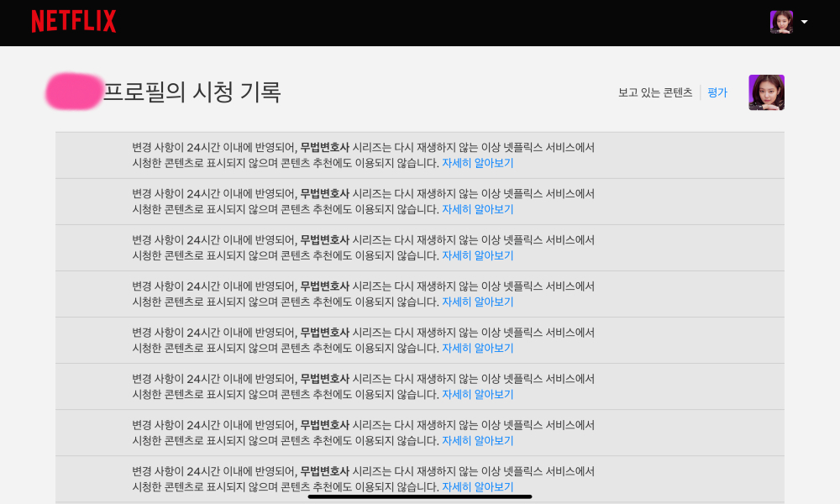840x504 pixels.
Task: Open 자세히 알아보기 in the fifth notice row
Action: point(477,348)
